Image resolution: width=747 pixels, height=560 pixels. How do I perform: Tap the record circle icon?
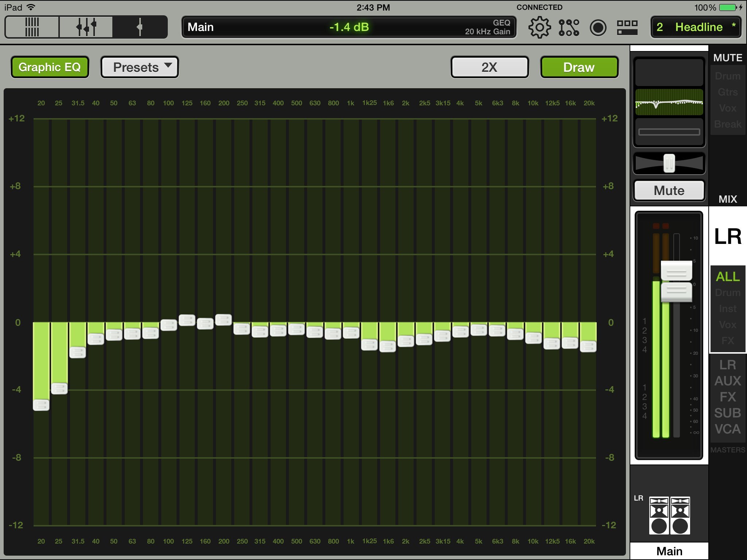pyautogui.click(x=598, y=27)
